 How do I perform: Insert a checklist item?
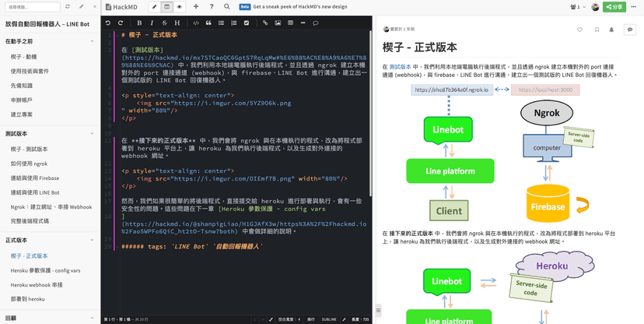247,23
